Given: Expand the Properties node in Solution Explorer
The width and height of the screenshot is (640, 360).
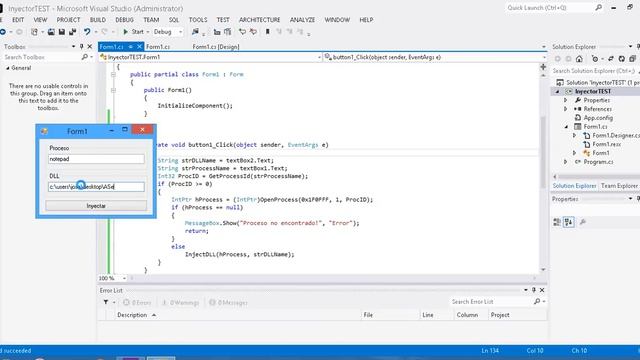Looking at the screenshot, I should tap(566, 100).
